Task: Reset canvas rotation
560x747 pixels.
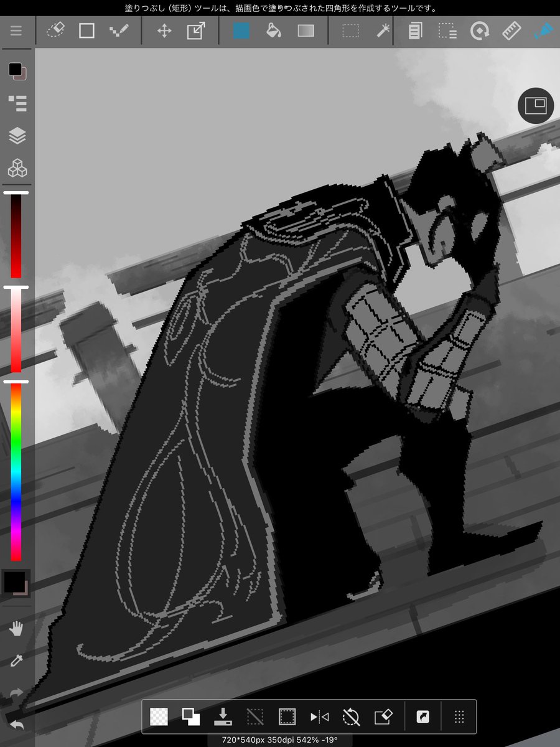Action: (x=352, y=717)
